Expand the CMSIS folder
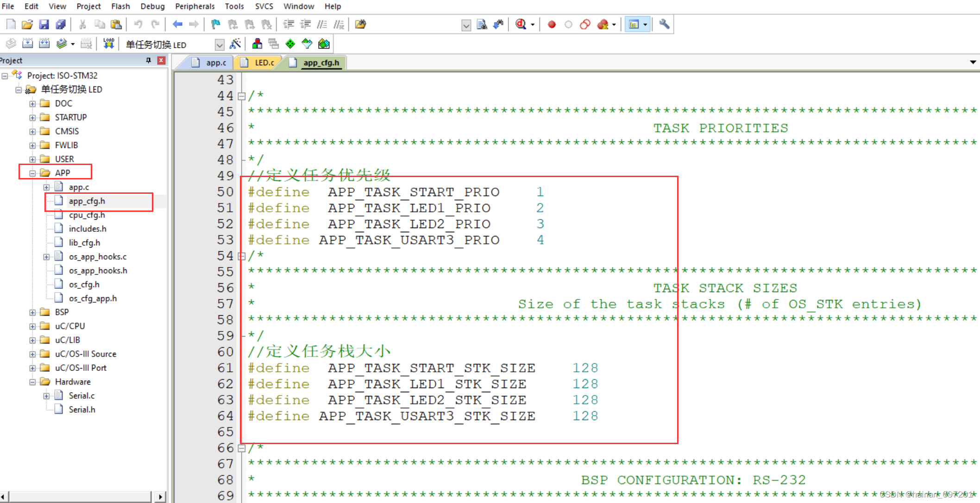This screenshot has height=503, width=980. click(32, 132)
